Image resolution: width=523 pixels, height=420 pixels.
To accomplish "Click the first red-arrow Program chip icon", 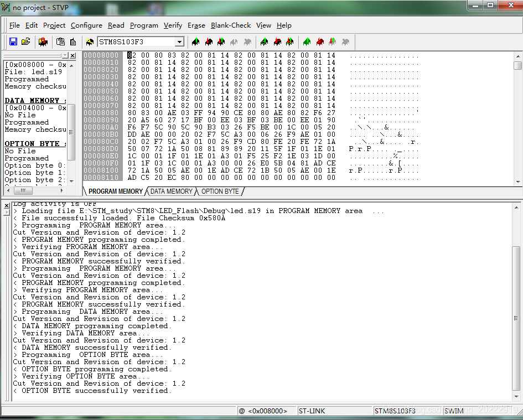I will pyautogui.click(x=209, y=42).
